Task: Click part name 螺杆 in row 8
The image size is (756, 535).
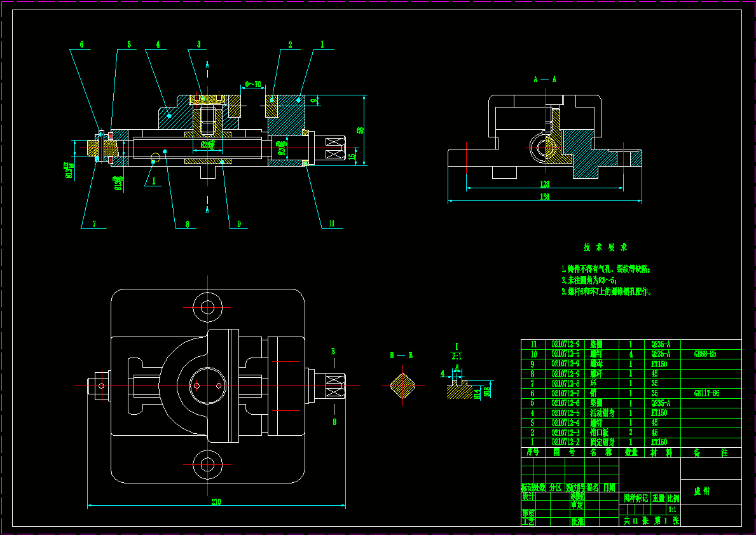Action: point(596,374)
